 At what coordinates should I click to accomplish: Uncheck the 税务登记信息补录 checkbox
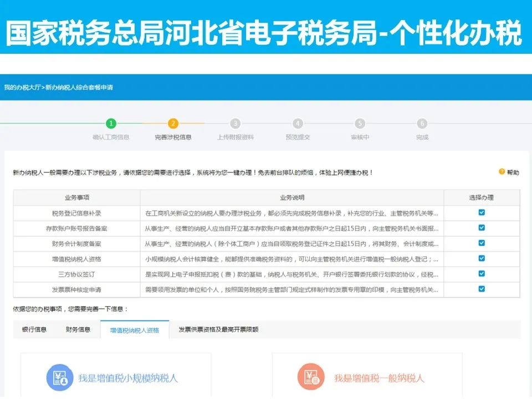(482, 212)
